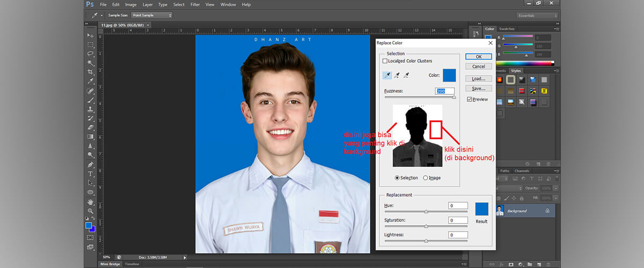Select the Move tool
644x268 pixels.
[90, 35]
